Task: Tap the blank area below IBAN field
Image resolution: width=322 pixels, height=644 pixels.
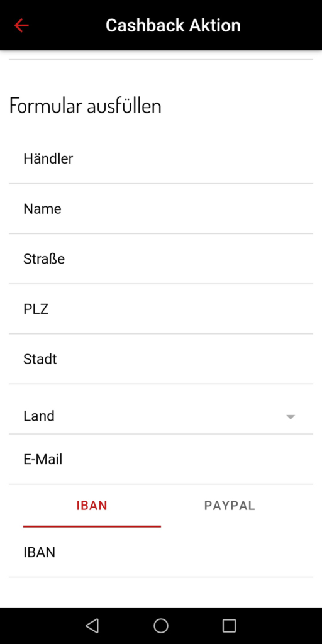Action: pyautogui.click(x=161, y=592)
